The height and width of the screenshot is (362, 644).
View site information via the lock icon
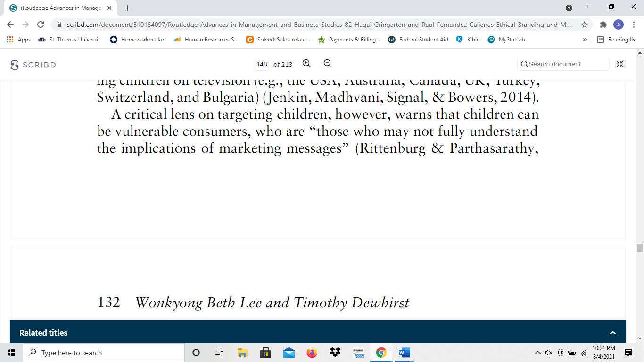60,25
